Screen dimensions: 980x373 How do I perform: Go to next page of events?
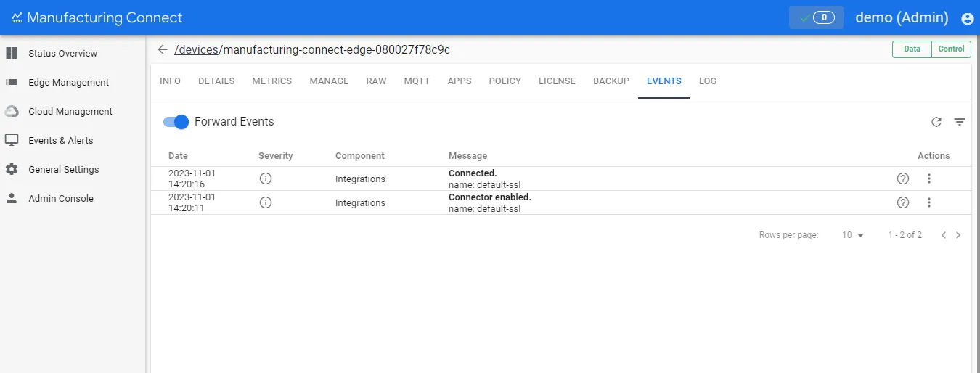958,235
